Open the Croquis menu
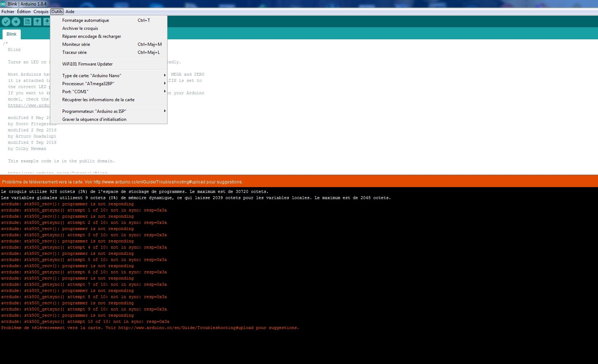The height and width of the screenshot is (364, 598). 41,12
